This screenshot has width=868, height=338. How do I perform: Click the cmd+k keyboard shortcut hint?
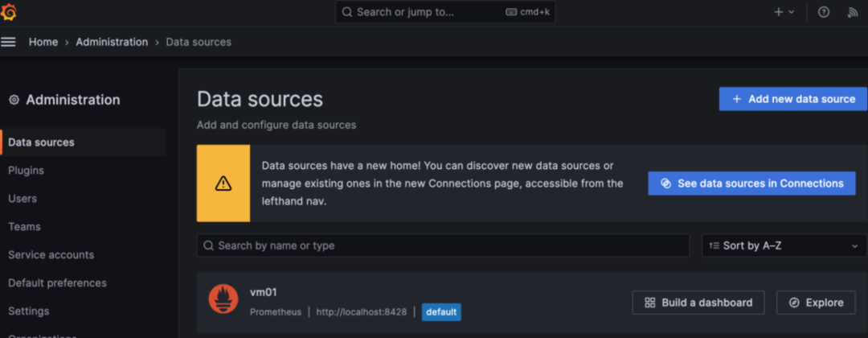[528, 12]
